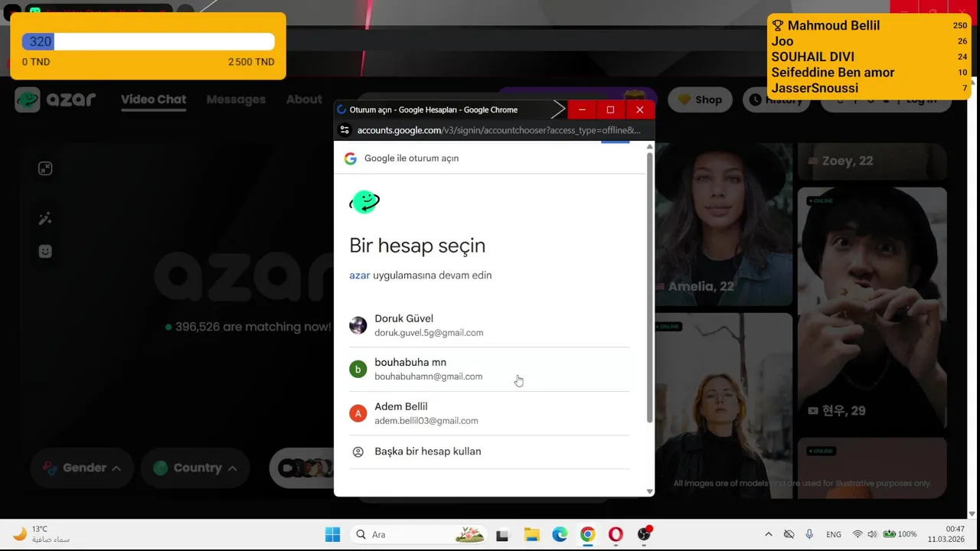The image size is (980, 551).
Task: Click the blonde woman with glasses thumbnail
Action: pos(724,406)
